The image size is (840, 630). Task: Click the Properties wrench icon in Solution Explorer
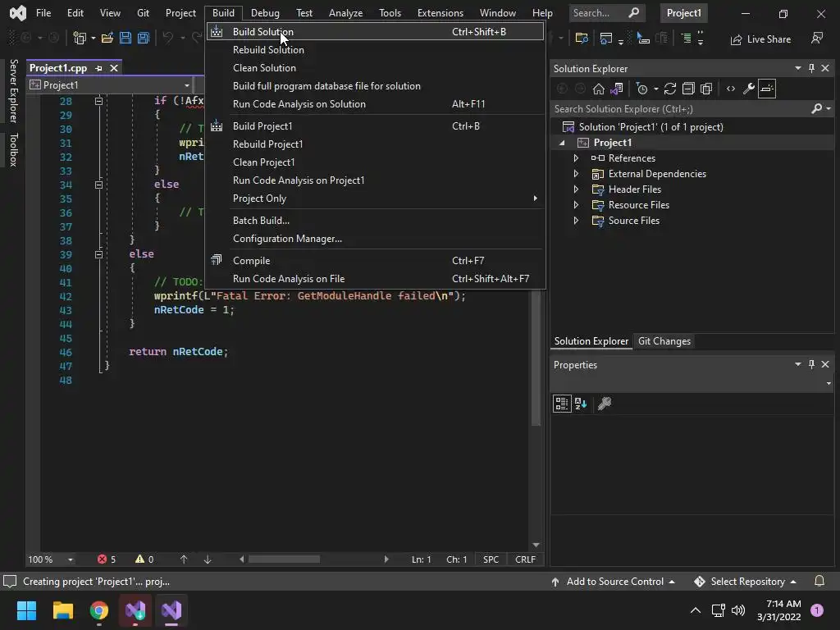(x=749, y=89)
